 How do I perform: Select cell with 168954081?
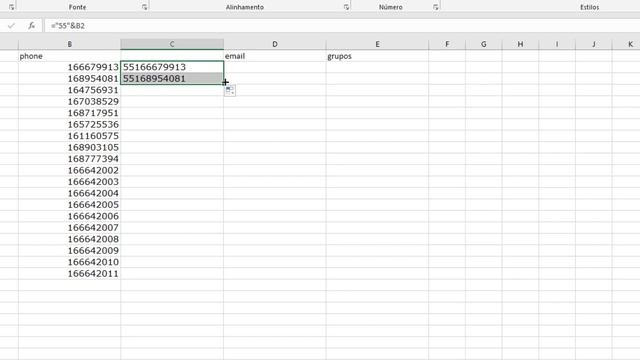point(69,78)
